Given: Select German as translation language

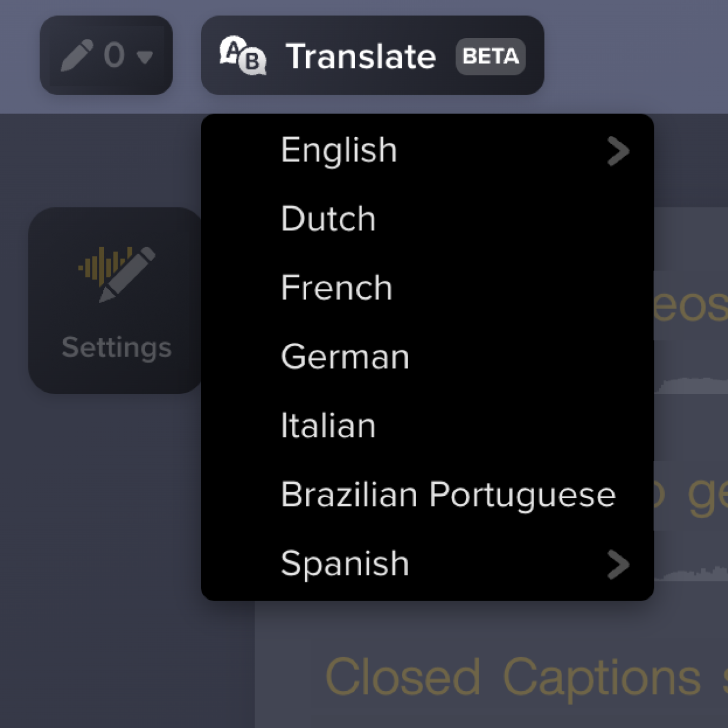Looking at the screenshot, I should [x=344, y=356].
